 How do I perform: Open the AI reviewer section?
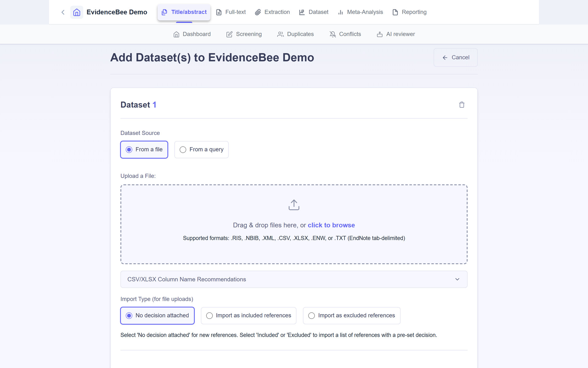[396, 34]
